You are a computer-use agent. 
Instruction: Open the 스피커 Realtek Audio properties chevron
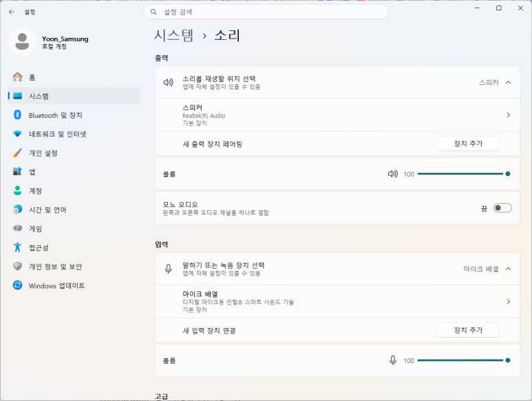tap(508, 115)
